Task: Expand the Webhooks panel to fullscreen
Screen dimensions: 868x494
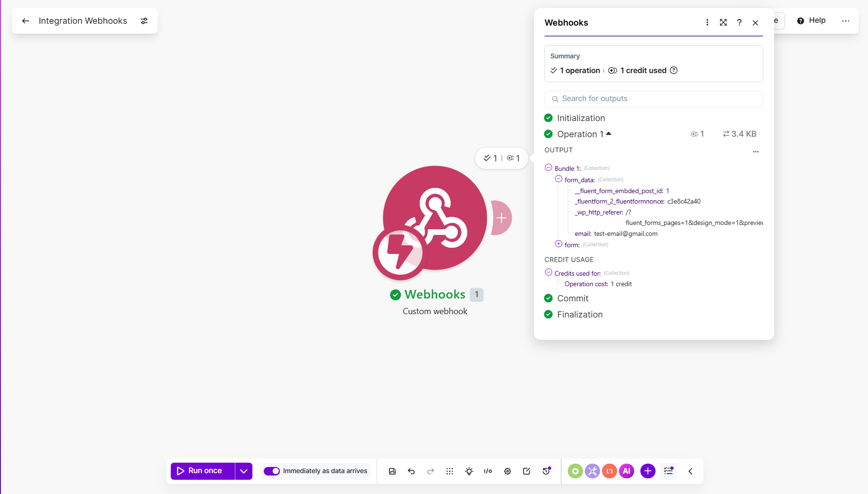Action: point(723,22)
